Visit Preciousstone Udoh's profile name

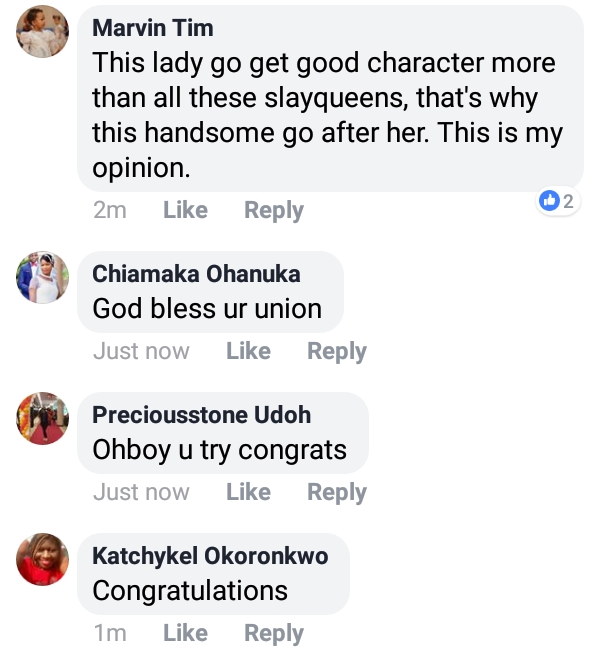[201, 415]
